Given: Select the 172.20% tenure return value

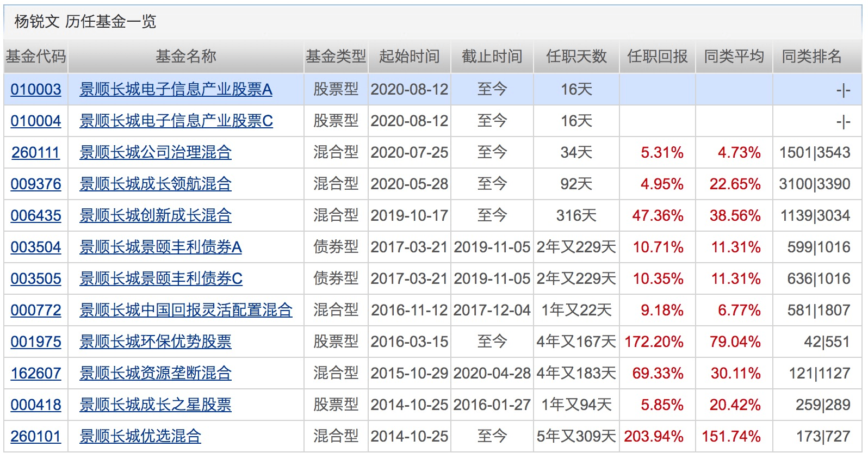Looking at the screenshot, I should click(654, 342).
